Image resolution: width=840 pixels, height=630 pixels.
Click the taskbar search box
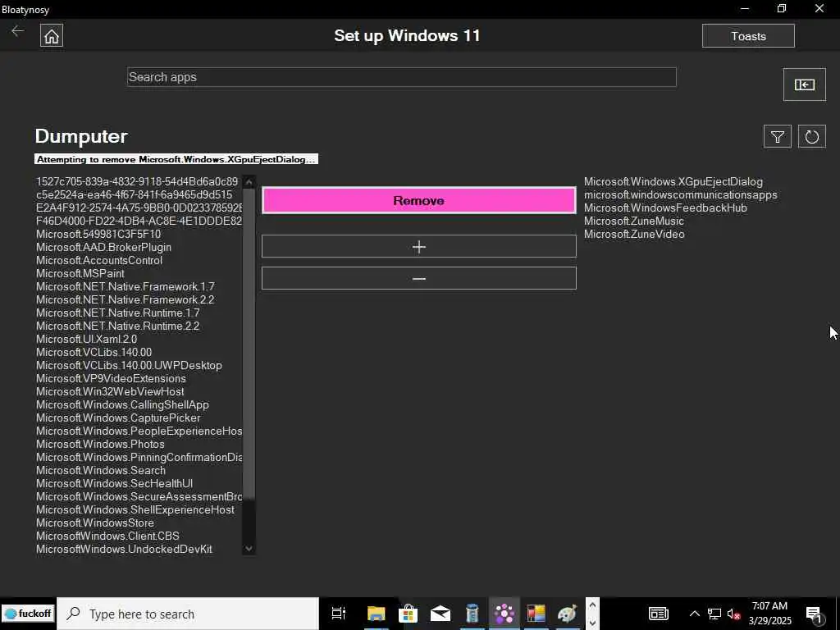click(x=188, y=614)
